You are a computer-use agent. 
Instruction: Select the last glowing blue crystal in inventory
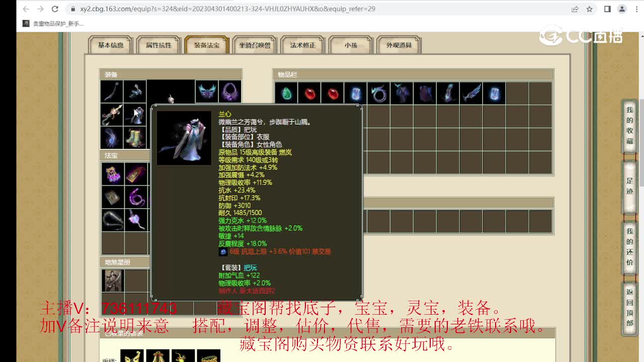tap(495, 93)
